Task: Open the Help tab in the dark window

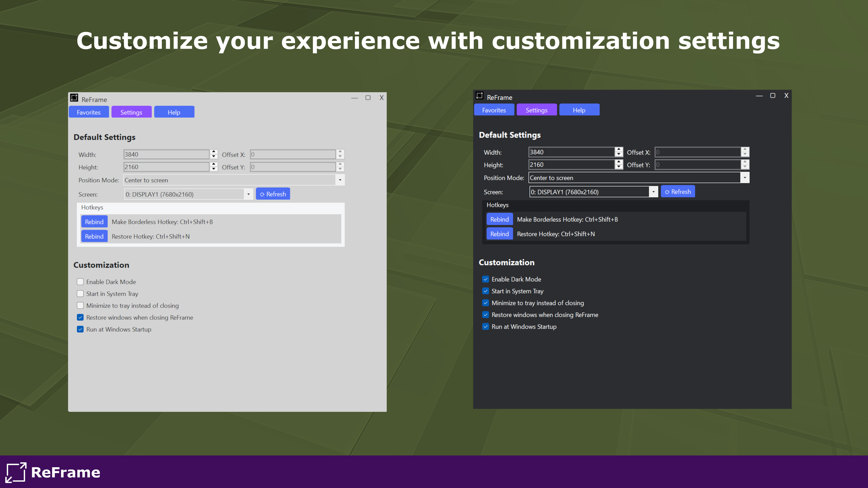Action: [x=579, y=109]
